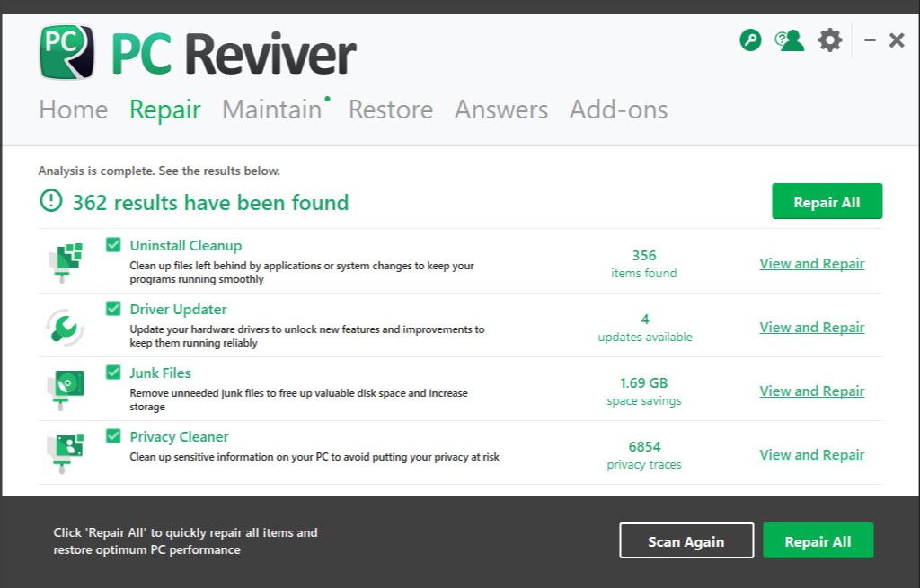Uncheck the Privacy Cleaner checkbox
Image resolution: width=920 pixels, height=588 pixels.
pos(113,435)
